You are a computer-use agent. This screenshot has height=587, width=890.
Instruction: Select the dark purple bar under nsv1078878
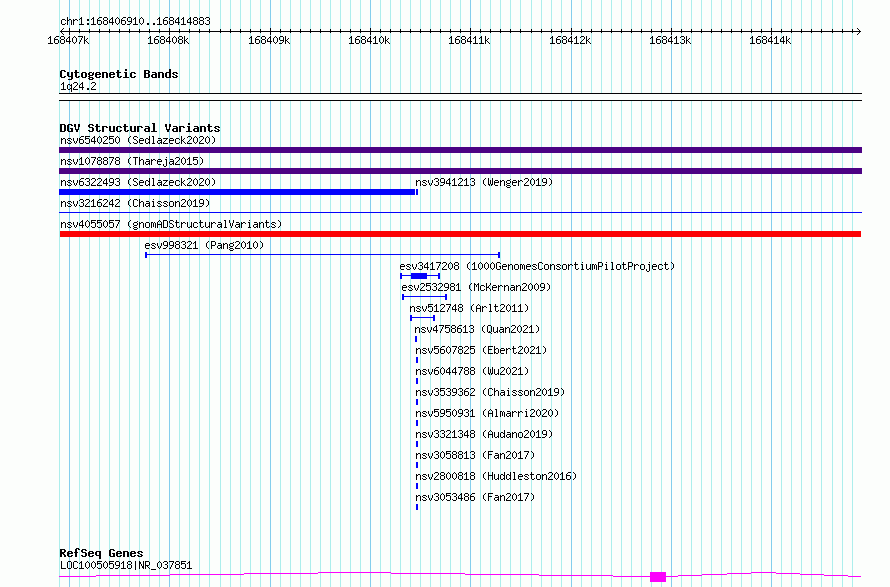(x=460, y=171)
